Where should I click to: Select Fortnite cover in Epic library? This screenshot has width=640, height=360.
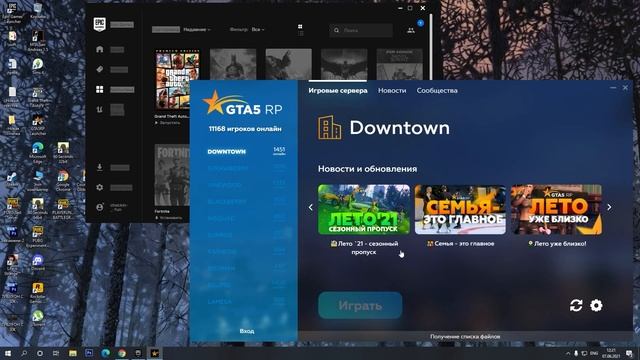point(172,175)
